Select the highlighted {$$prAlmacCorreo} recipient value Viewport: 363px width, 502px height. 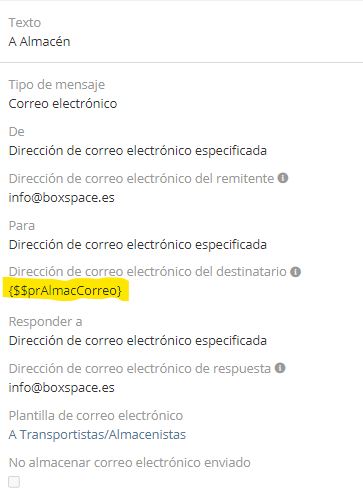65,291
